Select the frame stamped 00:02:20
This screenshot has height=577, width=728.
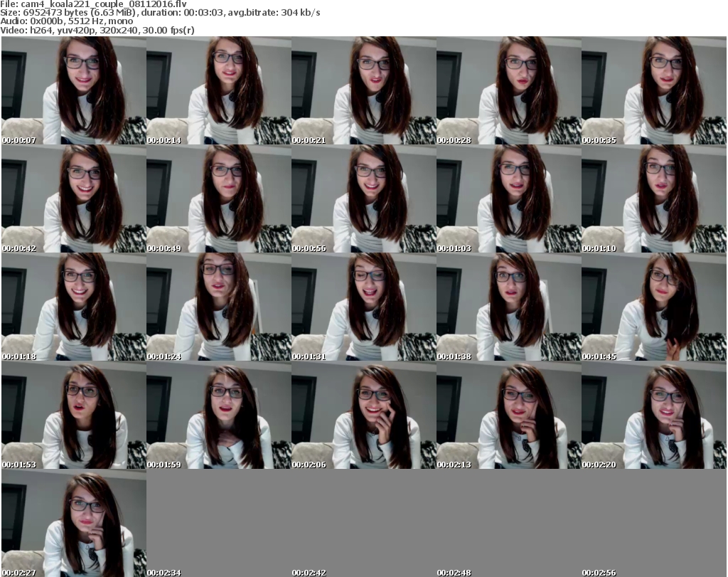[x=654, y=415]
